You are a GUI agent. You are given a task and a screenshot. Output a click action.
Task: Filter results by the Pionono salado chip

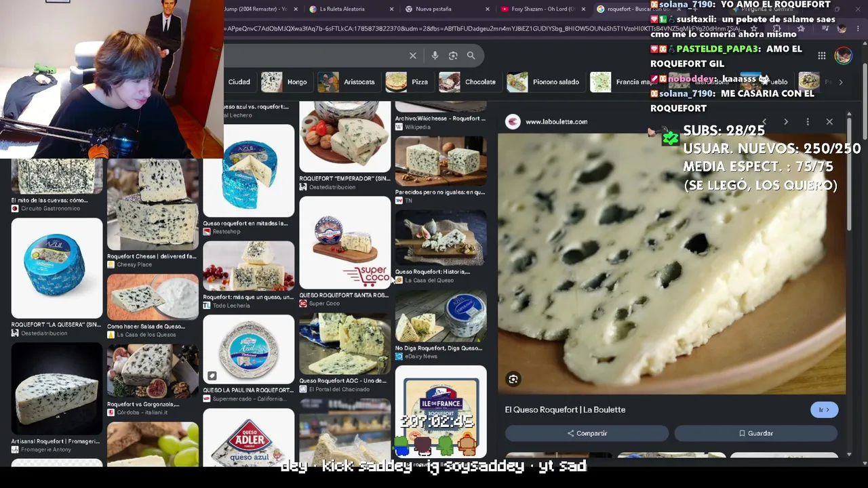[545, 82]
